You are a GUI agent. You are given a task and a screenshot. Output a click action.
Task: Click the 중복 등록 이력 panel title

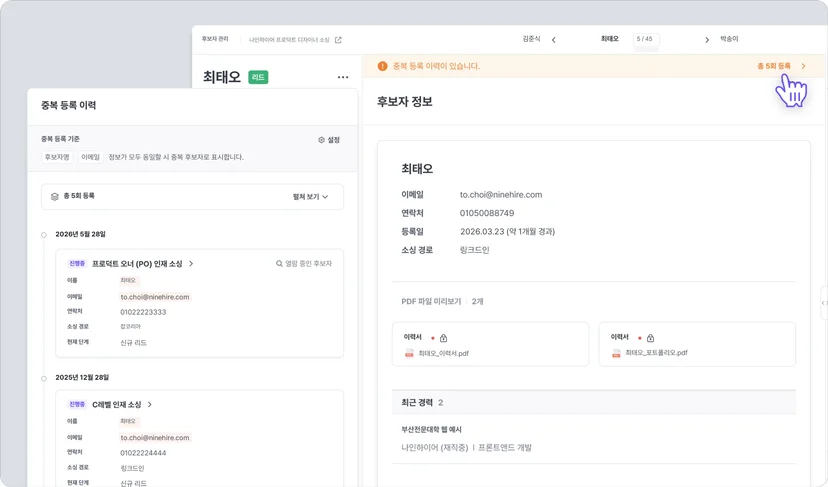tap(69, 106)
